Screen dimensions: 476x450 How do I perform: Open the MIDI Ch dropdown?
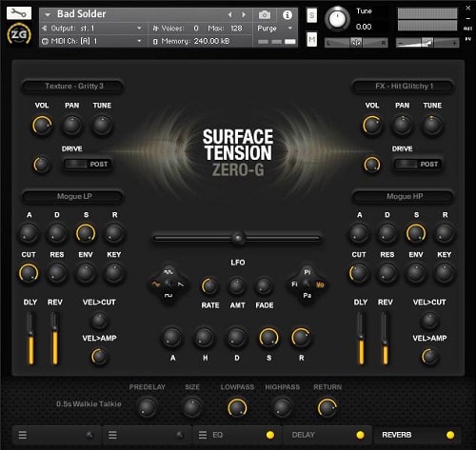click(x=91, y=41)
